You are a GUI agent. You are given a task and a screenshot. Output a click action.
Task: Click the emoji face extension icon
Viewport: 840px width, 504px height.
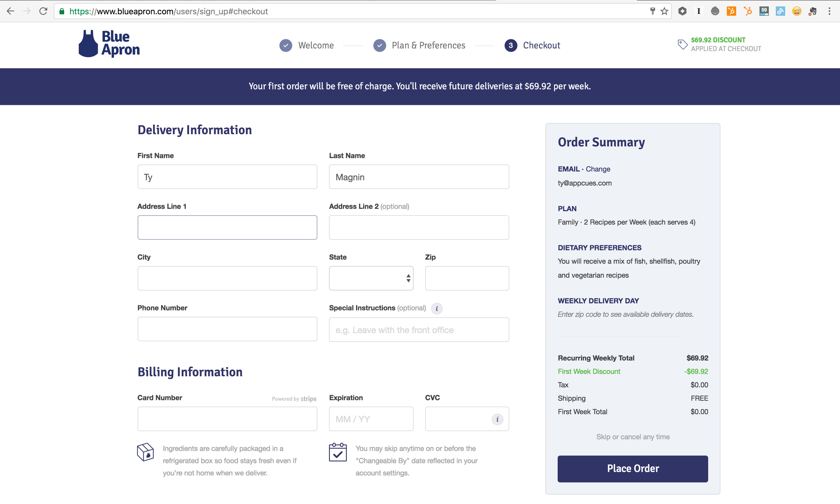797,11
